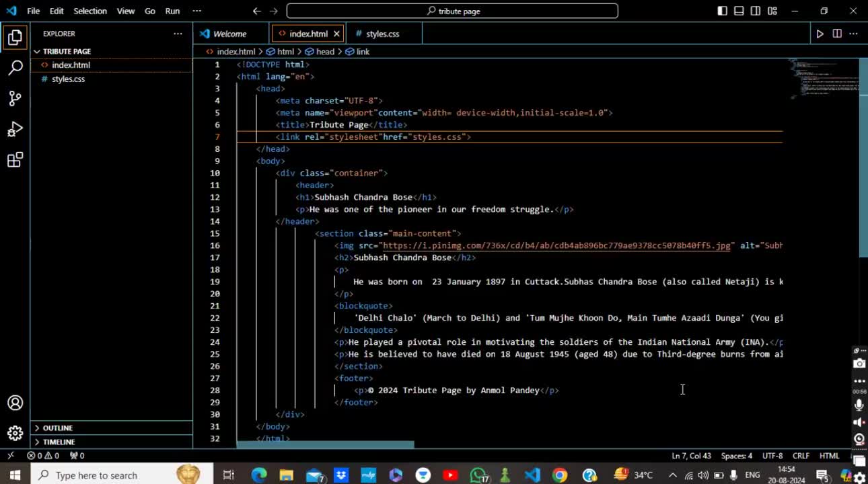
Task: Open the Go menu
Action: (x=150, y=11)
